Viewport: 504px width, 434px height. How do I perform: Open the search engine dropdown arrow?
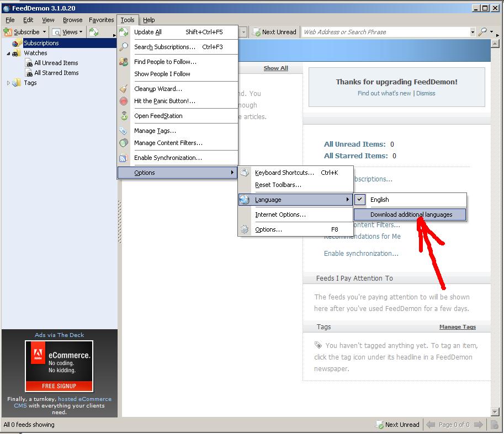point(491,31)
